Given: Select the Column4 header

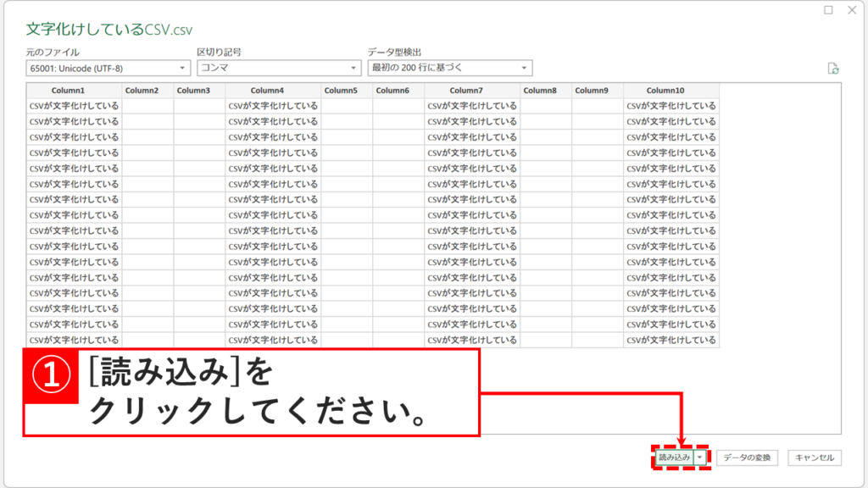Looking at the screenshot, I should click(x=265, y=90).
